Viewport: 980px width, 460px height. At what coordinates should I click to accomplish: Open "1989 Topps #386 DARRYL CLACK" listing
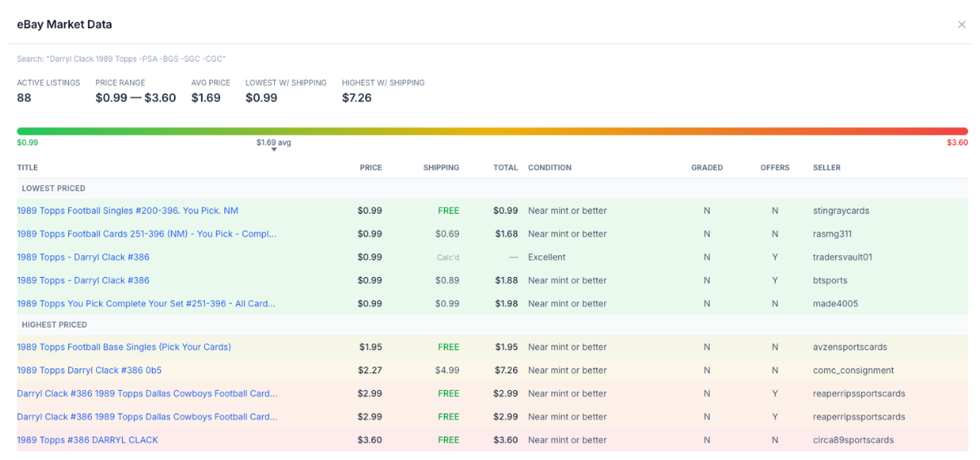(88, 440)
